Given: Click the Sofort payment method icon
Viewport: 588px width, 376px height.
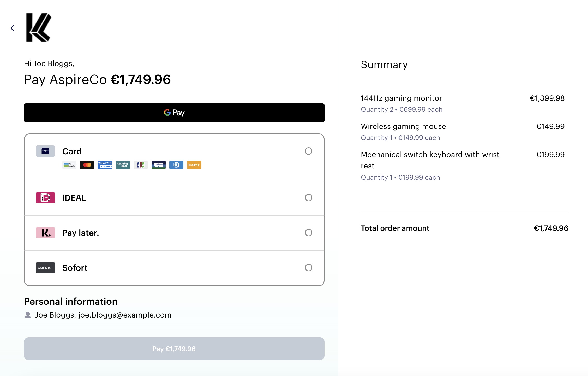Looking at the screenshot, I should [45, 268].
